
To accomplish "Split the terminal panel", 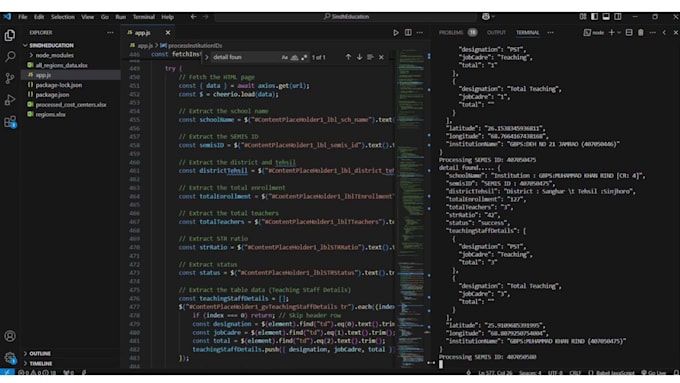I will coord(629,33).
